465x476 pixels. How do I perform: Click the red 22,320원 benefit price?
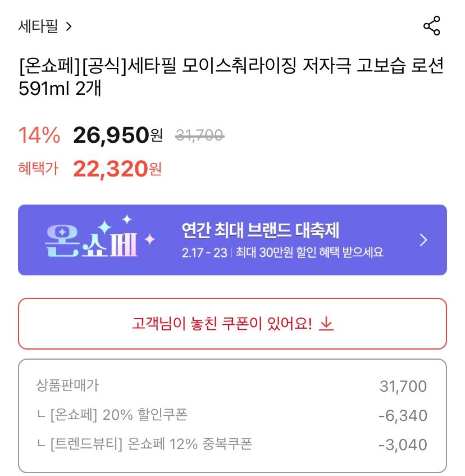coord(117,169)
